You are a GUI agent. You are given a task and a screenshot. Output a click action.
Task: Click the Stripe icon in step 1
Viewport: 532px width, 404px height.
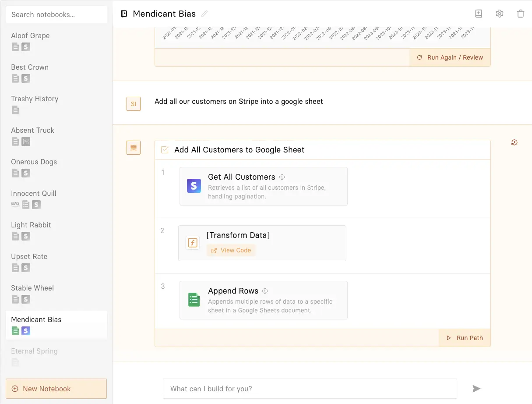pyautogui.click(x=194, y=186)
